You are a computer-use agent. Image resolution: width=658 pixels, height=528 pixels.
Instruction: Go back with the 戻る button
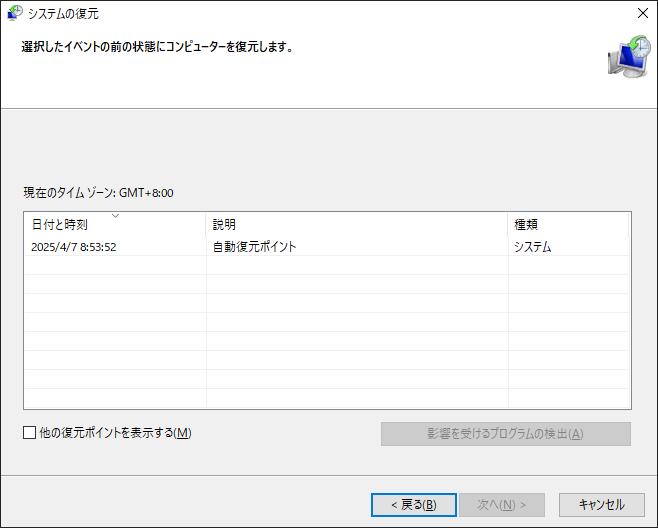pos(414,504)
